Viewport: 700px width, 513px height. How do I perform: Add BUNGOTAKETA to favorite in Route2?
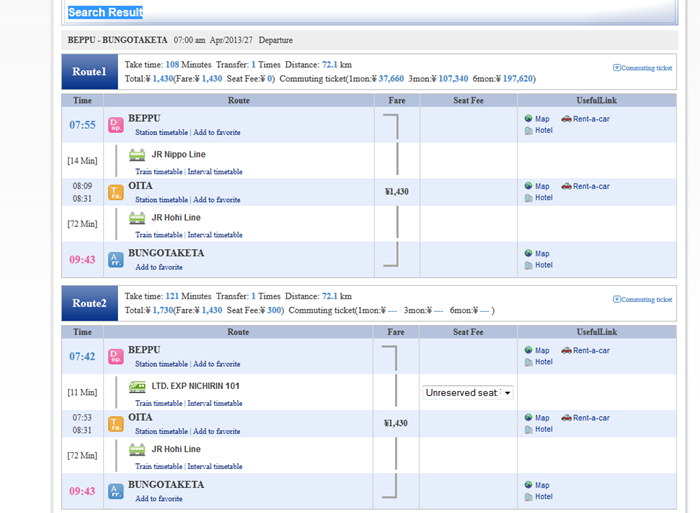pos(159,499)
